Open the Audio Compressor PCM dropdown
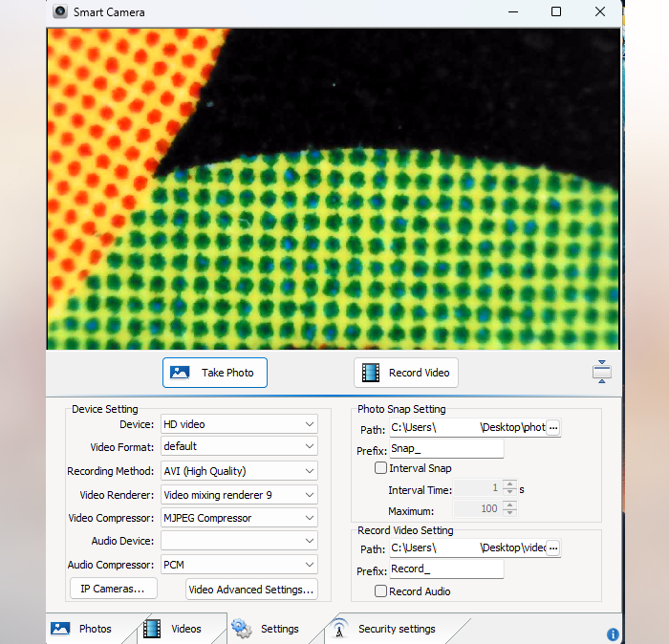Screen dimensions: 669x644 (239, 565)
